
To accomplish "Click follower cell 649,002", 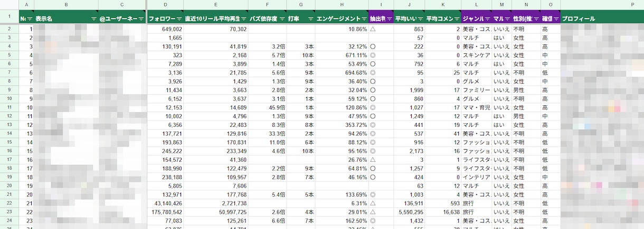I will pos(165,29).
